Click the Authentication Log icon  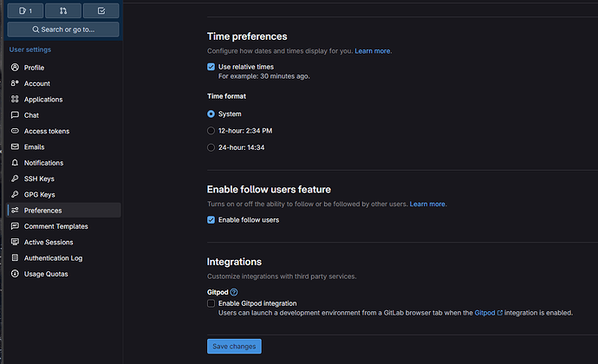[x=15, y=257]
